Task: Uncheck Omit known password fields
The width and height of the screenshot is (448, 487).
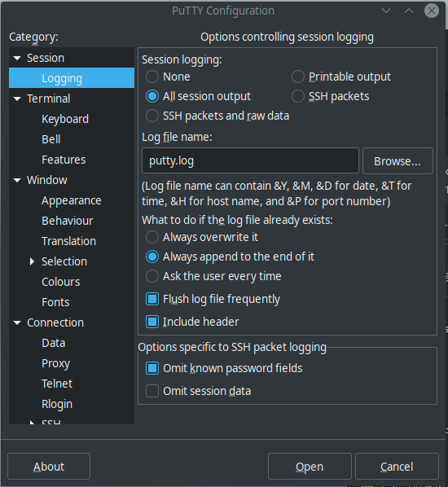Action: coord(152,368)
